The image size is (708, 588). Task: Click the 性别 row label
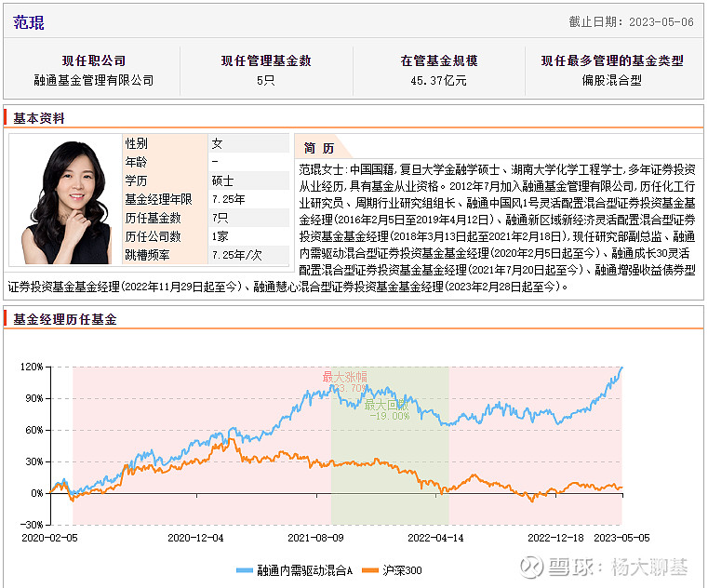point(136,143)
